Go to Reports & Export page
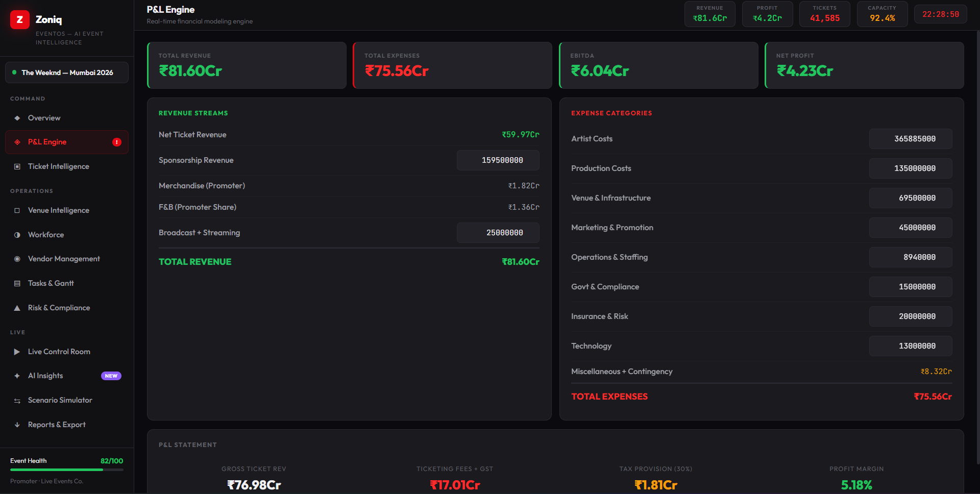Image resolution: width=980 pixels, height=494 pixels. [x=57, y=425]
